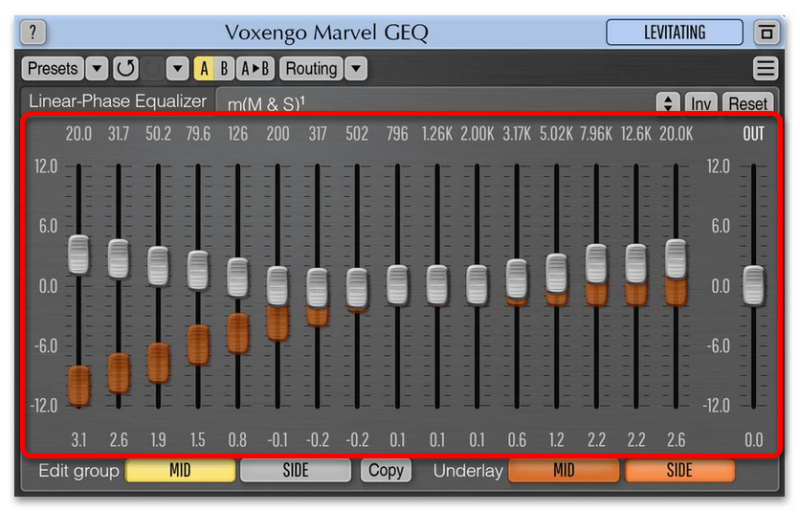The image size is (800, 512).
Task: Select MID as edit group
Action: click(x=180, y=470)
